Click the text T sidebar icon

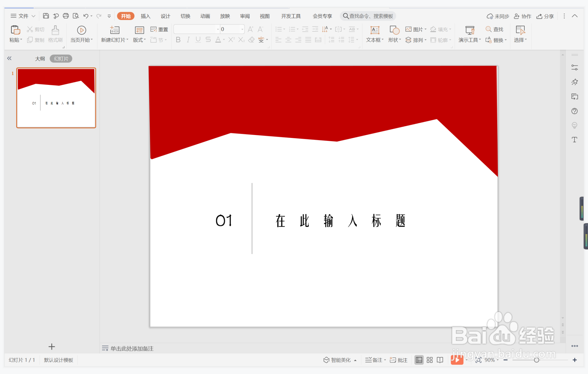574,140
